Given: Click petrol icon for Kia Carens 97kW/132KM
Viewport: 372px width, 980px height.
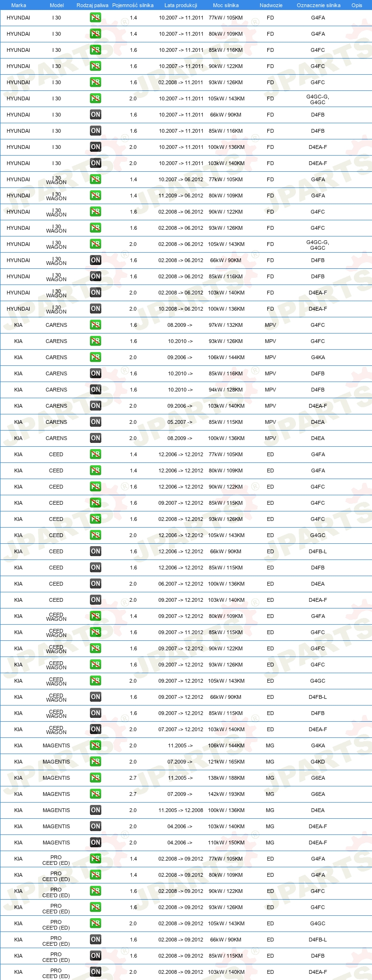Looking at the screenshot, I should tap(95, 325).
